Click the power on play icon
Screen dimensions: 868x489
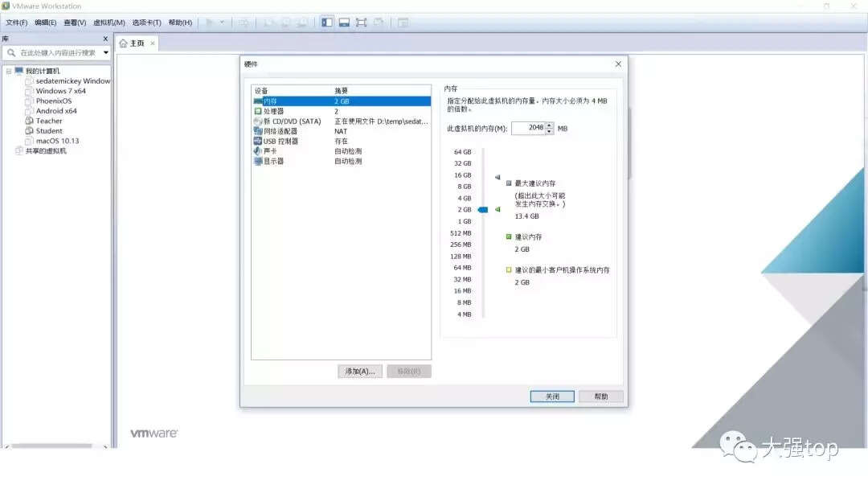tap(209, 23)
